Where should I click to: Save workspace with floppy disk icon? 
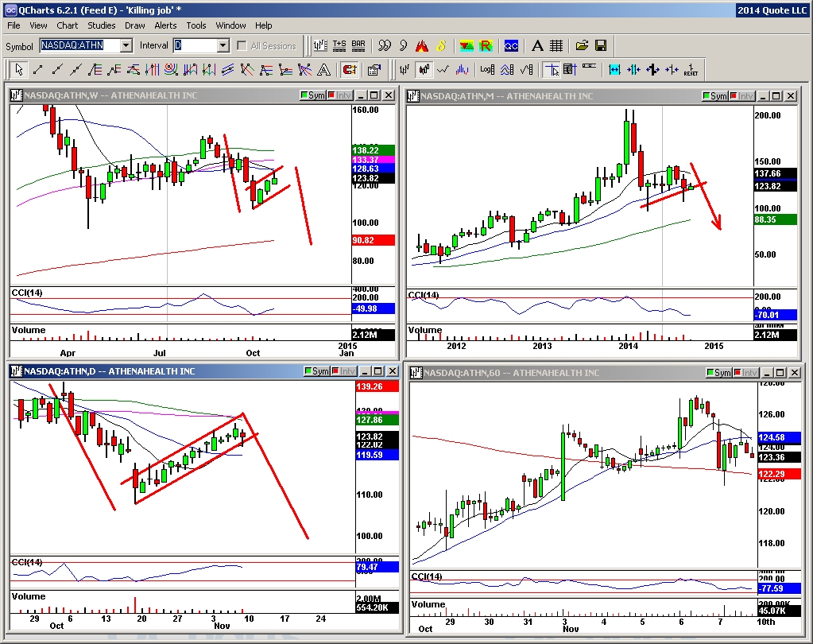601,45
